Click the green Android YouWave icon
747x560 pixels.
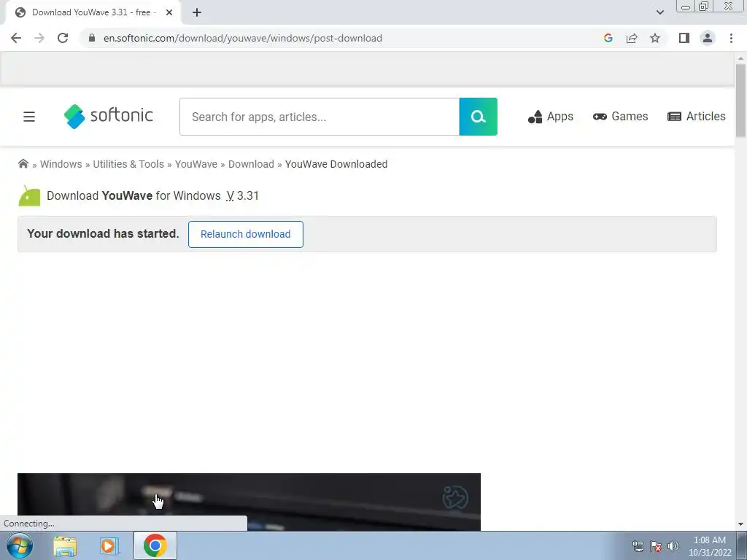point(29,195)
